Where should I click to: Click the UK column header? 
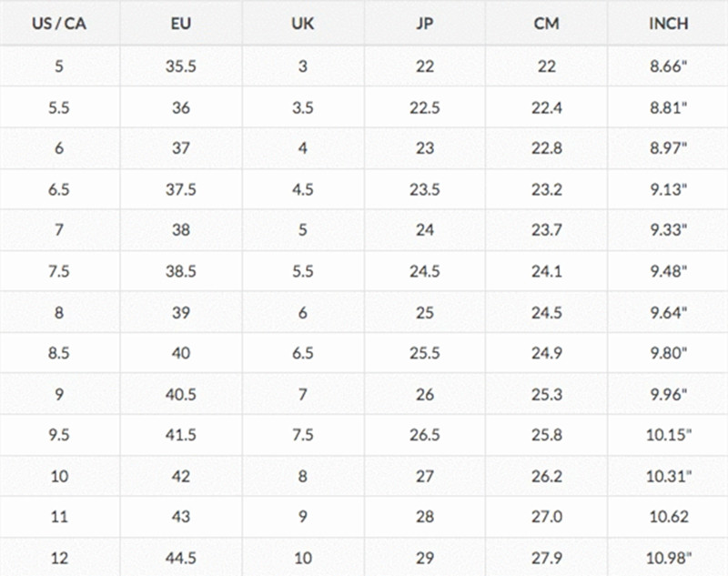[303, 25]
